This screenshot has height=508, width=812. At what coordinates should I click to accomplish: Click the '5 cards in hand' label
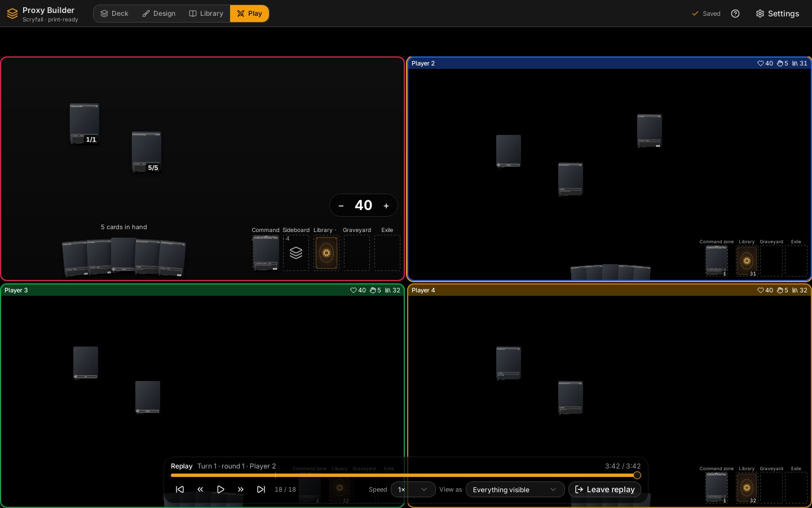[x=124, y=227]
